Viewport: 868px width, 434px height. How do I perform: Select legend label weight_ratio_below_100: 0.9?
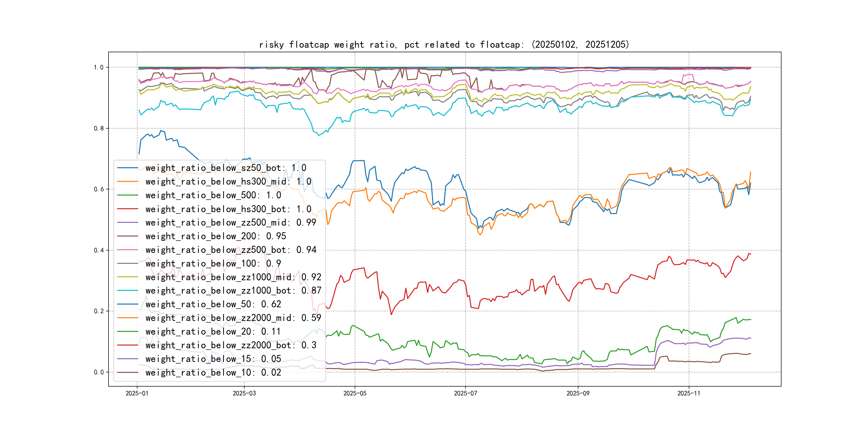[213, 264]
